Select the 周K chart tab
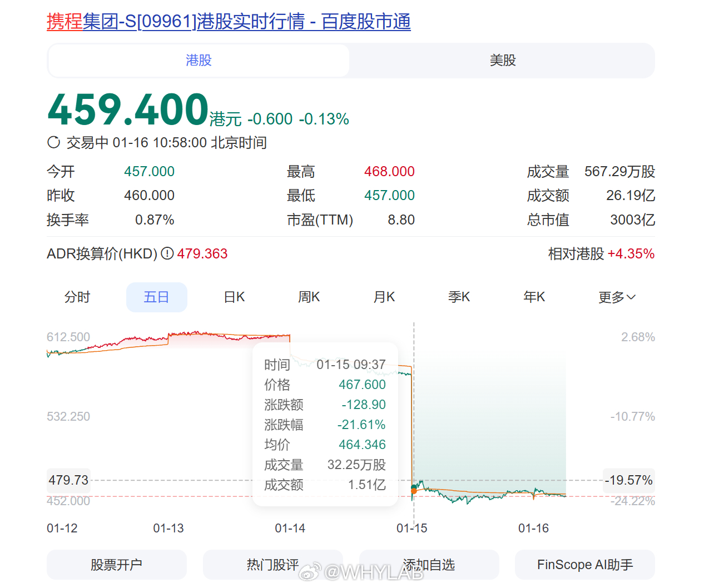724x588 pixels. [309, 297]
